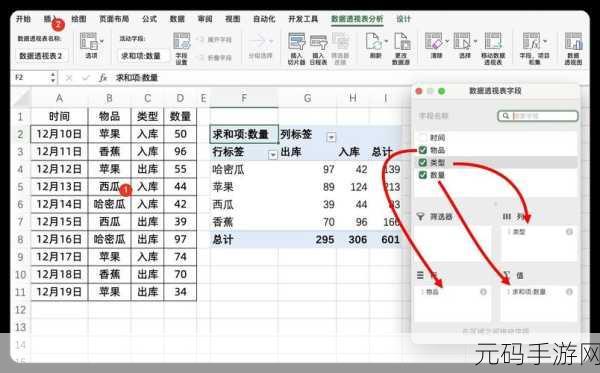600x373 pixels.
Task: Open the 列标签 filter dropdown
Action: pyautogui.click(x=331, y=137)
